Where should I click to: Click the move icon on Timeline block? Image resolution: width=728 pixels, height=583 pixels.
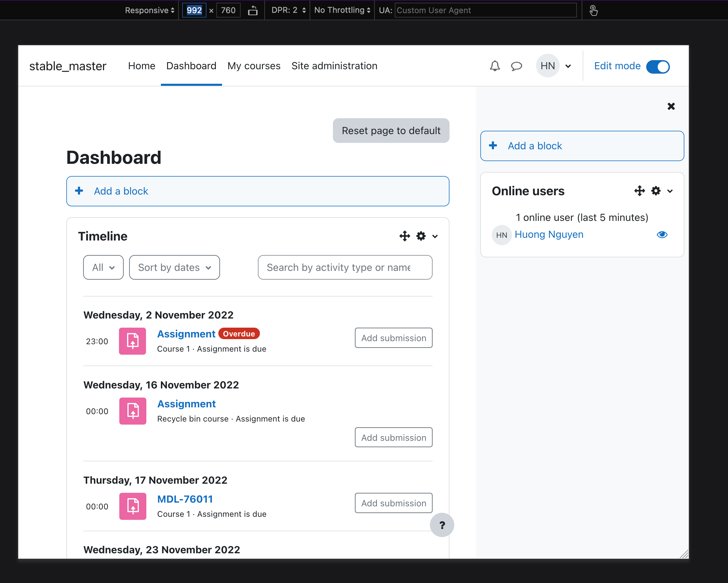pos(405,236)
